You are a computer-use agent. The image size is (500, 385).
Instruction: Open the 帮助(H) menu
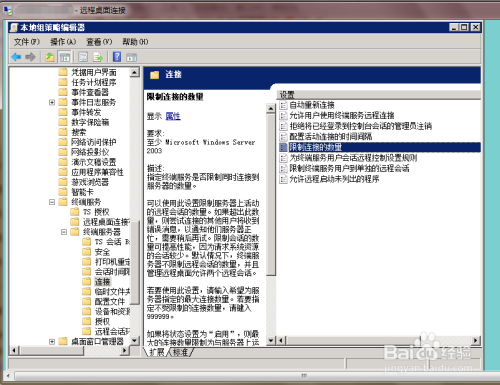135,42
